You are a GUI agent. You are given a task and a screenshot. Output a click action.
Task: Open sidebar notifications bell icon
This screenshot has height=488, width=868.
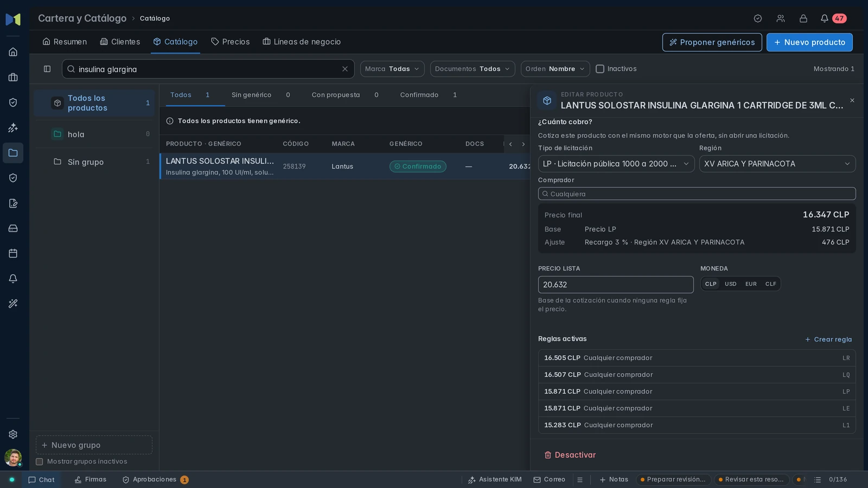[x=13, y=279]
